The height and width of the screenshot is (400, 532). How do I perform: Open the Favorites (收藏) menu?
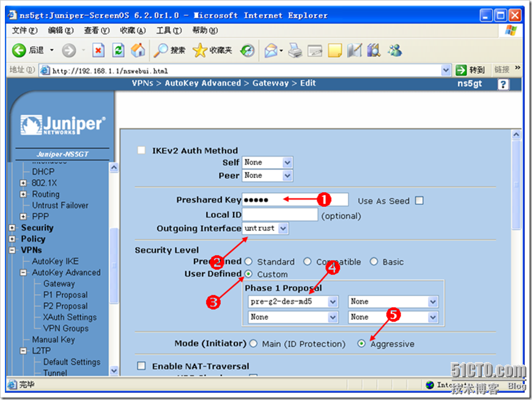[x=133, y=31]
